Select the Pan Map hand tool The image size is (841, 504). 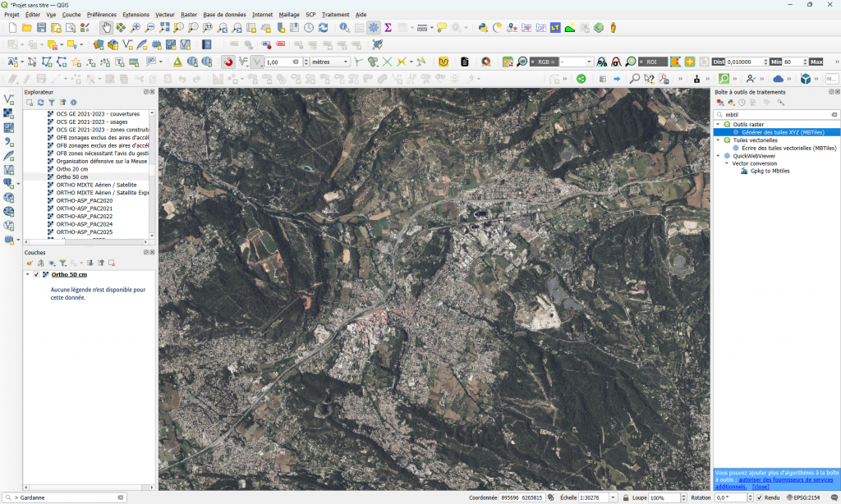pos(107,27)
